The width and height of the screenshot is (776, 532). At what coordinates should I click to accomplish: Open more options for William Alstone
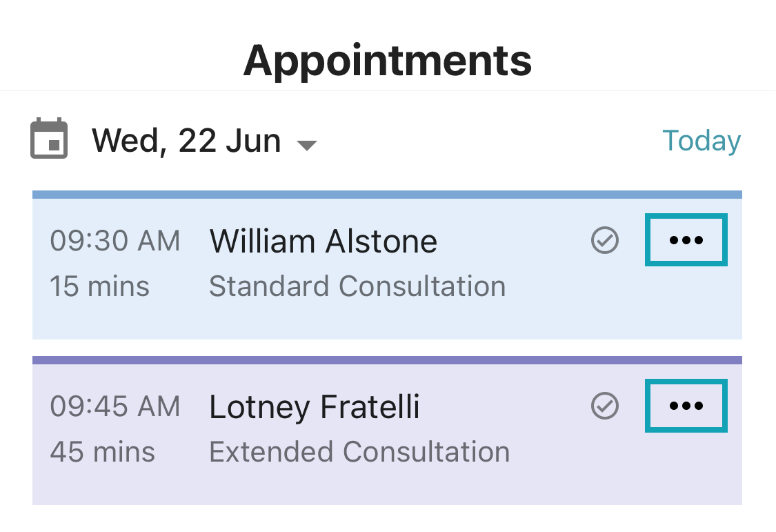coord(686,240)
